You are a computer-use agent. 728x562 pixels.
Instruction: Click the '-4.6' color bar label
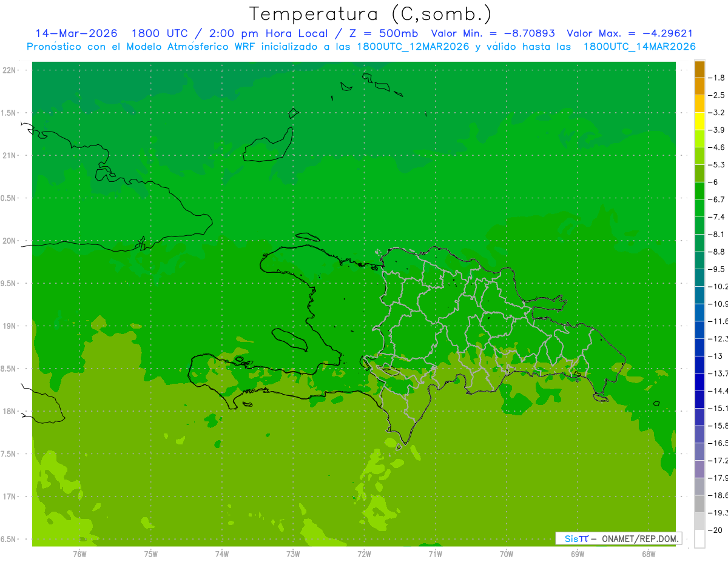[x=716, y=147]
